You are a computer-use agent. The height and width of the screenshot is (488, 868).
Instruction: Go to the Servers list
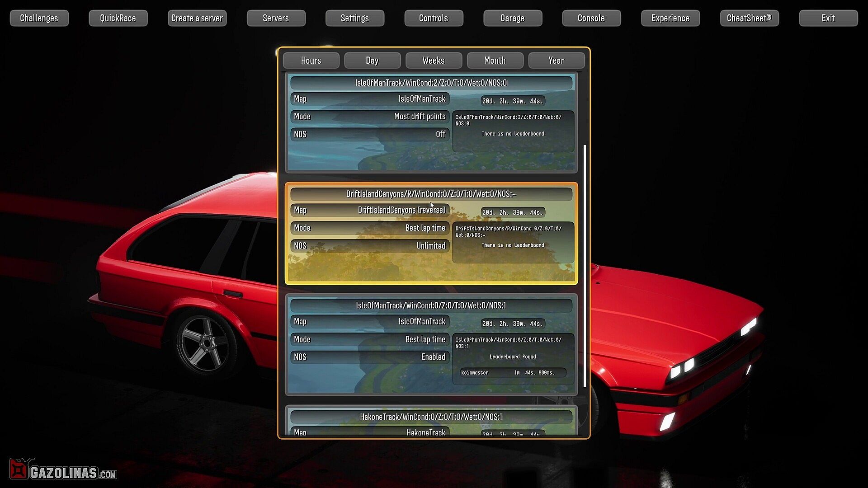(276, 18)
